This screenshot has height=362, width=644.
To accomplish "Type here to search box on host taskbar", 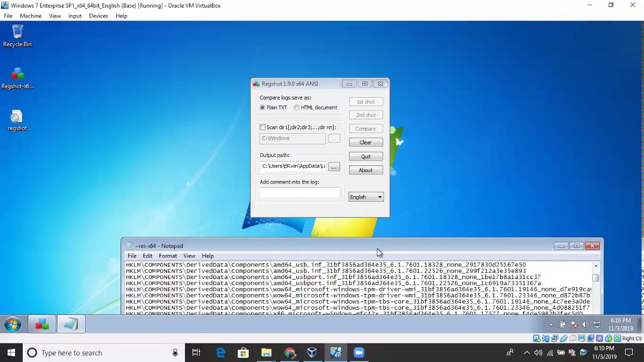I will pyautogui.click(x=104, y=353).
